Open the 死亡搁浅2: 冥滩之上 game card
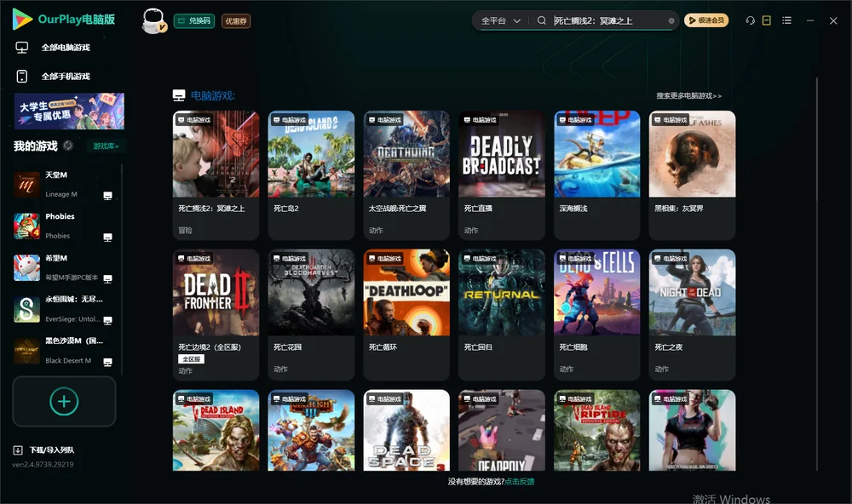This screenshot has height=504, width=852. point(216,175)
